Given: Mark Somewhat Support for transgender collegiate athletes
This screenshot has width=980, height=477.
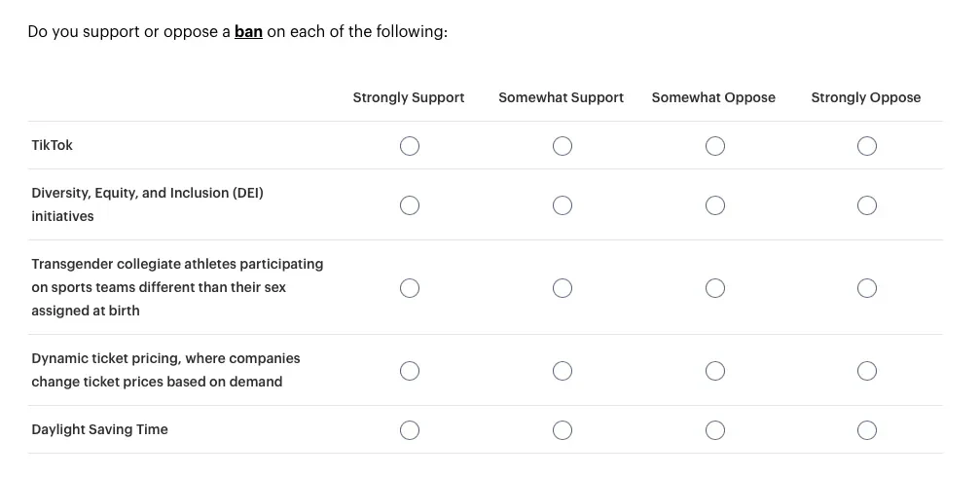Looking at the screenshot, I should click(562, 288).
